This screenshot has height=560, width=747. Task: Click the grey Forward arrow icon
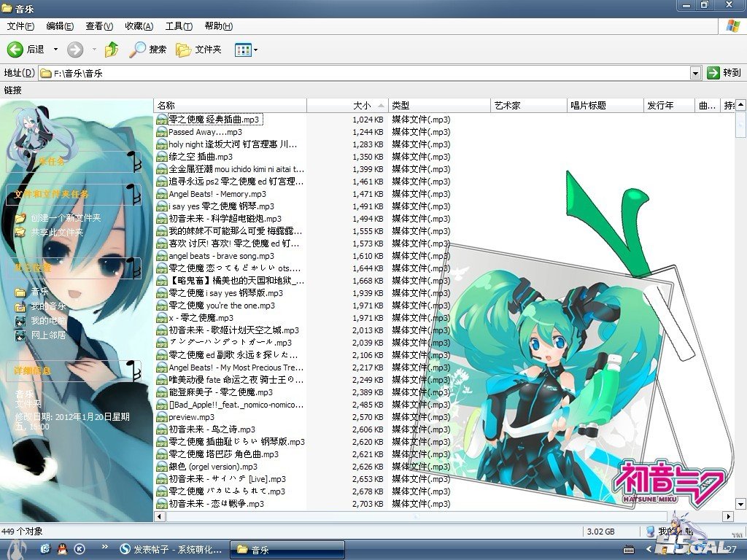coord(75,50)
